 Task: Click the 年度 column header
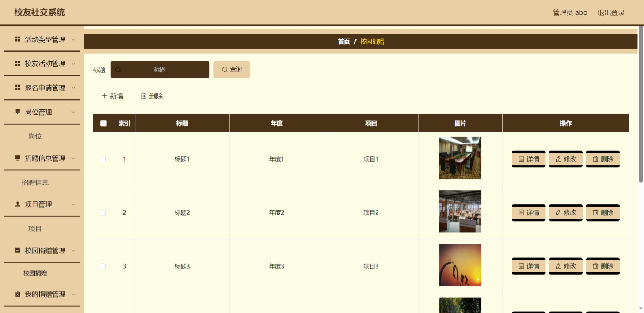277,123
